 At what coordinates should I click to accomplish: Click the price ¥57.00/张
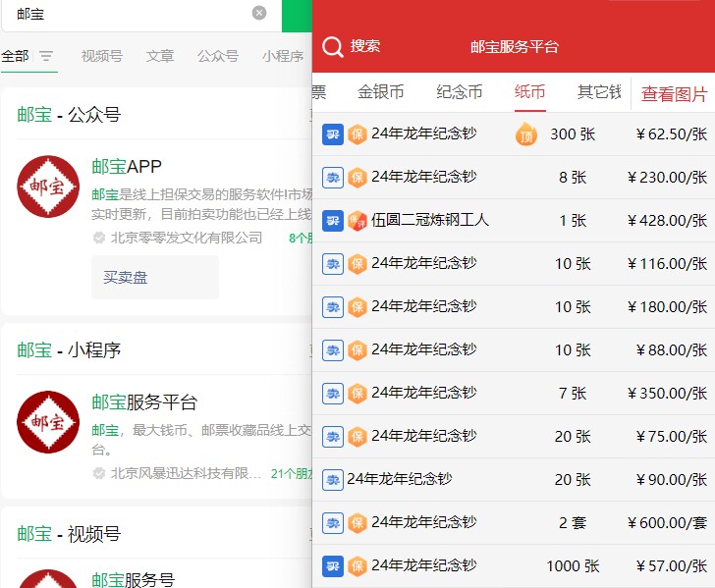[672, 566]
